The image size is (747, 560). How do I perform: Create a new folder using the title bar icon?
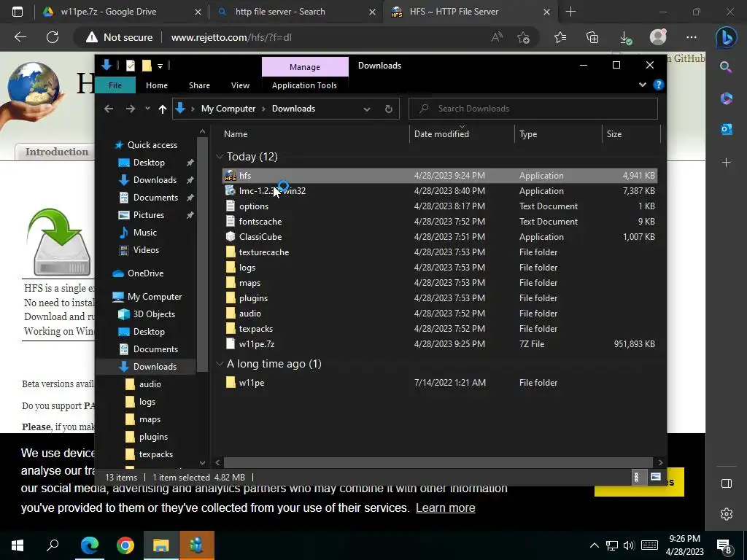pyautogui.click(x=147, y=66)
